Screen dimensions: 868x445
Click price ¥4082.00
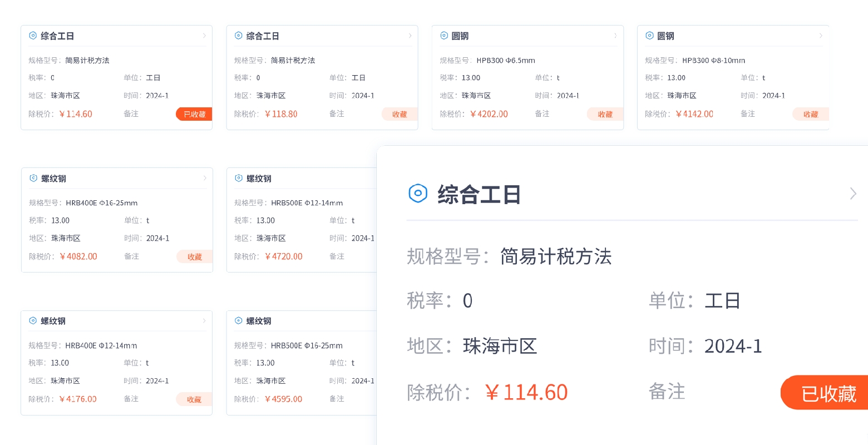(78, 256)
